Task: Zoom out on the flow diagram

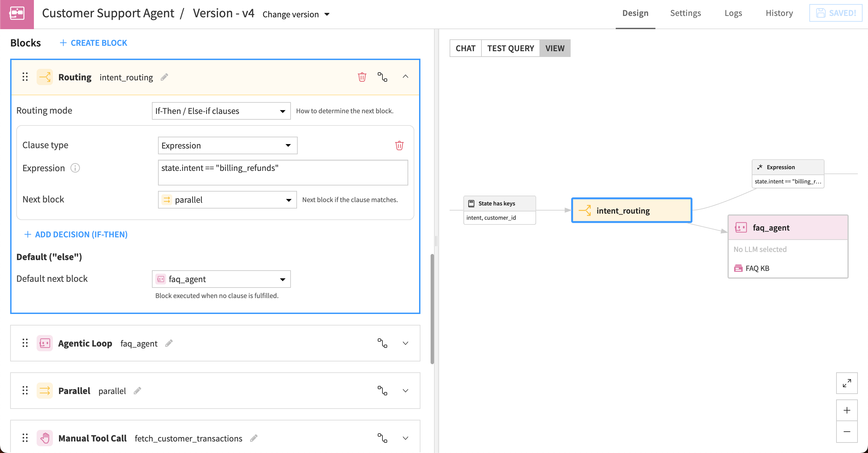Action: click(x=847, y=432)
